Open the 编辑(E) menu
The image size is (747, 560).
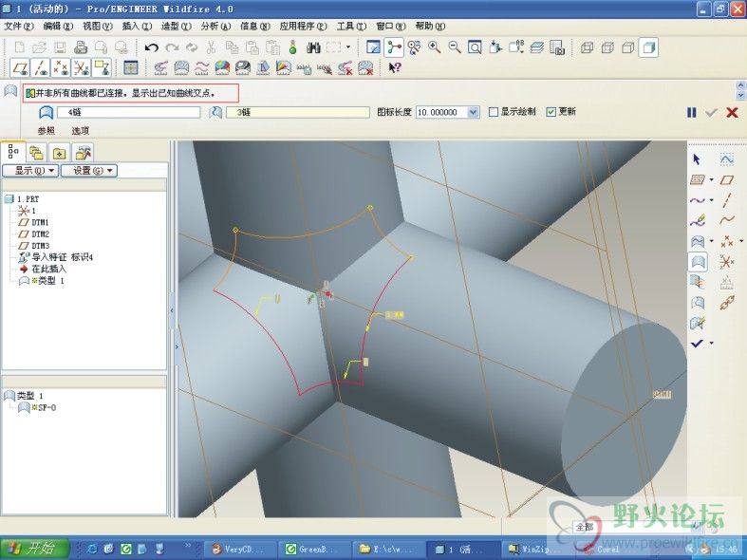pyautogui.click(x=58, y=27)
